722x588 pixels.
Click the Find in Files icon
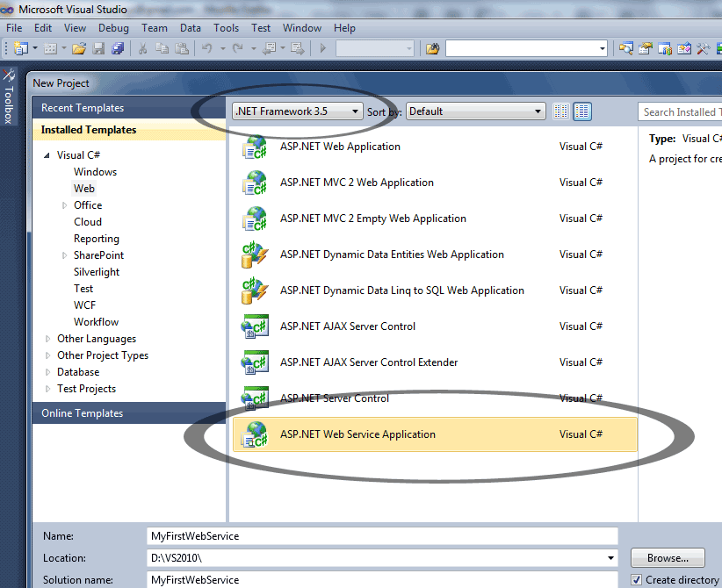[432, 48]
